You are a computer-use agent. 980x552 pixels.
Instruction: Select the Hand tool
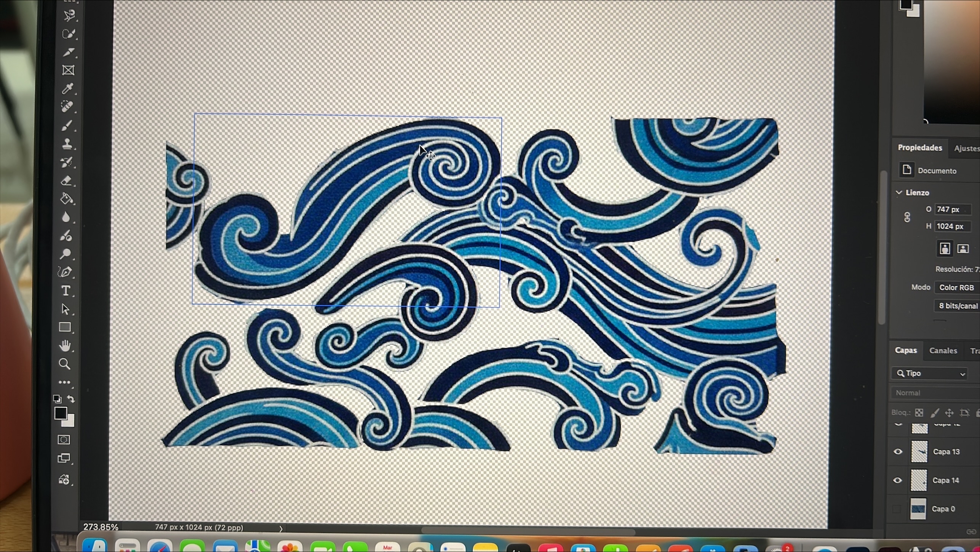pyautogui.click(x=65, y=346)
